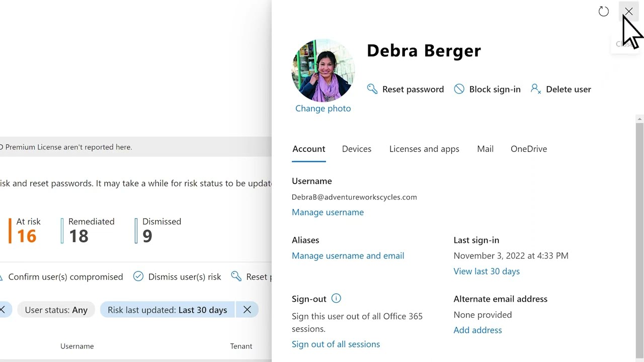Select the Dismissed 9 count

(x=158, y=231)
